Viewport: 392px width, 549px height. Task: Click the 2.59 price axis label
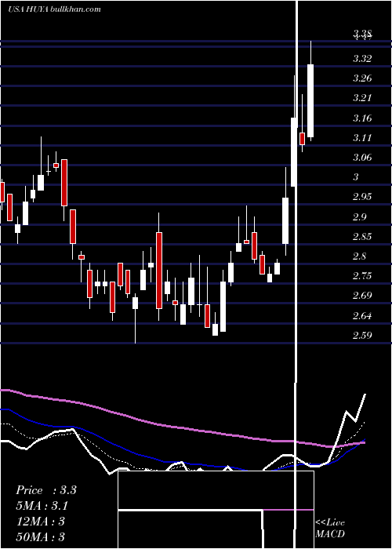pyautogui.click(x=362, y=335)
